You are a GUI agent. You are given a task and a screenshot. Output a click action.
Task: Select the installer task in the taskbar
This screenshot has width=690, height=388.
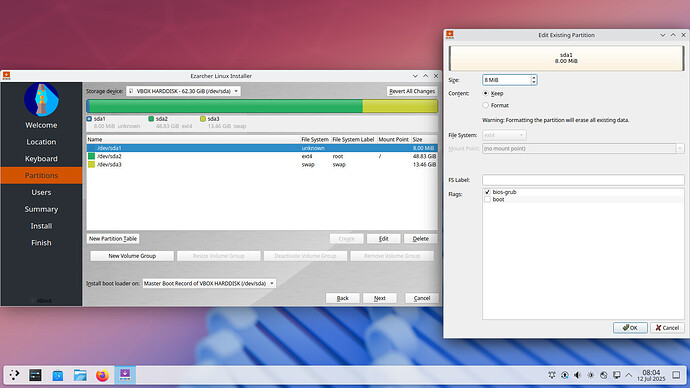[x=125, y=375]
